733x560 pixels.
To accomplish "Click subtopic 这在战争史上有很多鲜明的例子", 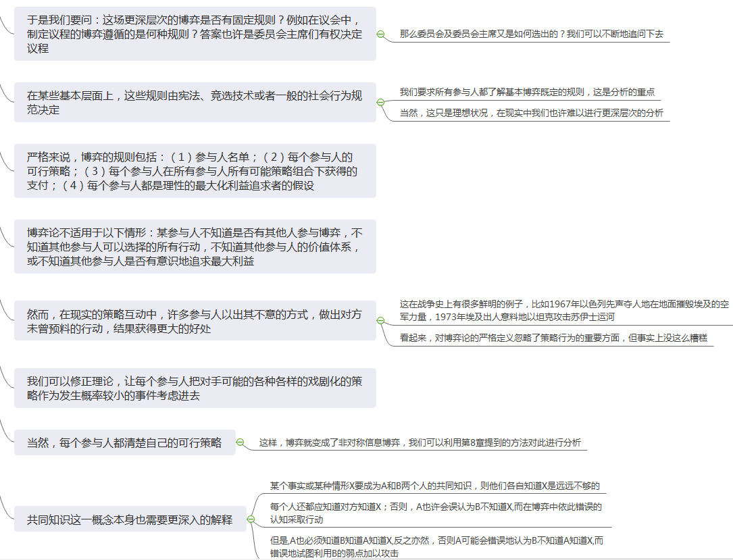I will point(564,310).
